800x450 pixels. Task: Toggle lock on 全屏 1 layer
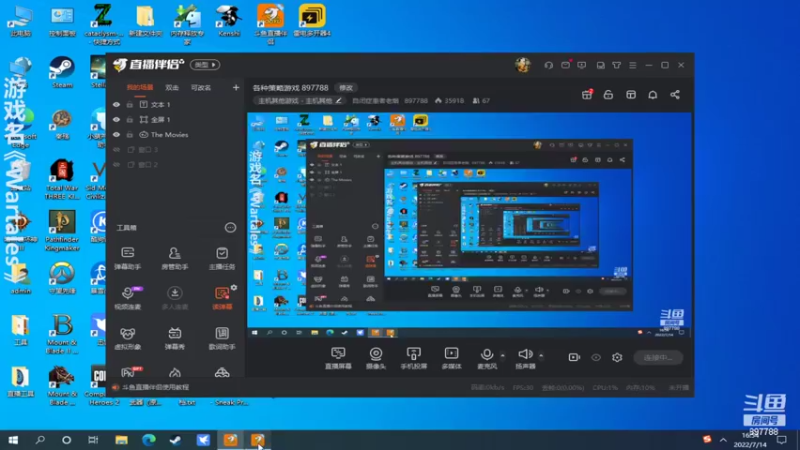130,119
